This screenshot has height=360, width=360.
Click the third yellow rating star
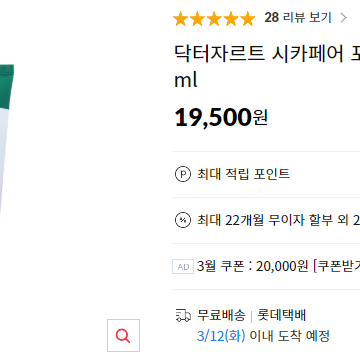pos(214,19)
